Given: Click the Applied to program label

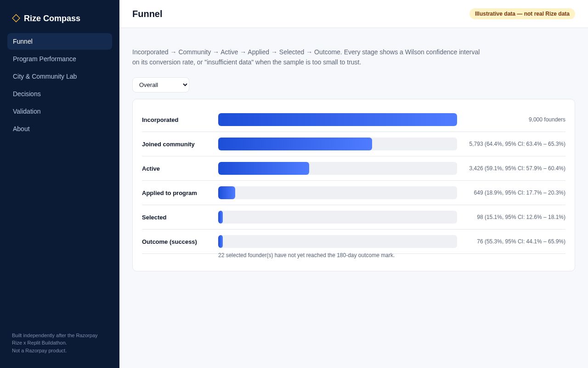Looking at the screenshot, I should click(170, 193).
